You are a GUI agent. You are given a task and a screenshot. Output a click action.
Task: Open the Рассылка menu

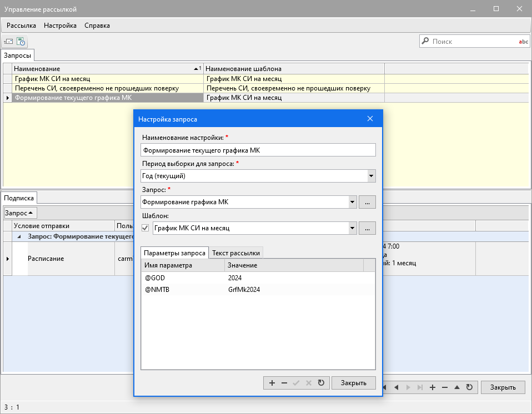21,26
